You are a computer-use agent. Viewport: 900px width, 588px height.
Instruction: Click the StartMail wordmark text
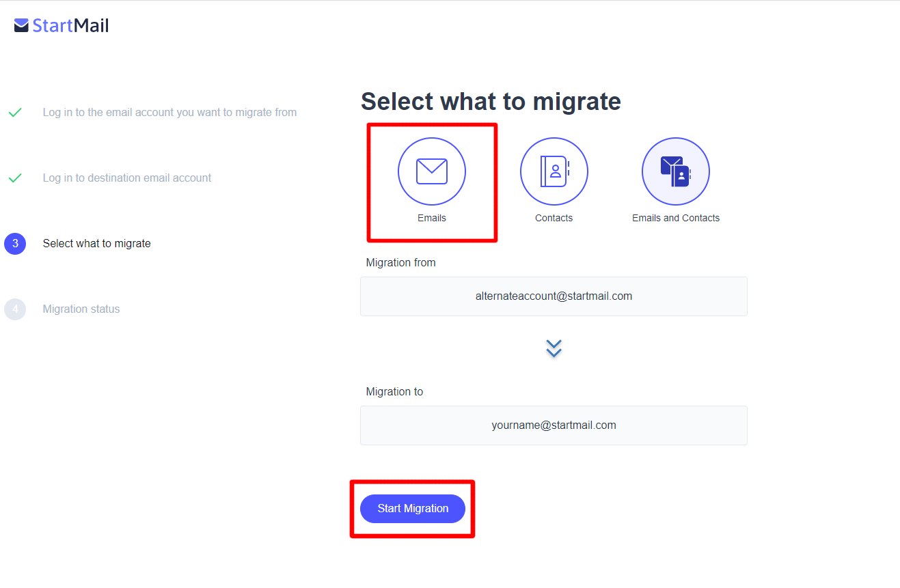pyautogui.click(x=70, y=26)
